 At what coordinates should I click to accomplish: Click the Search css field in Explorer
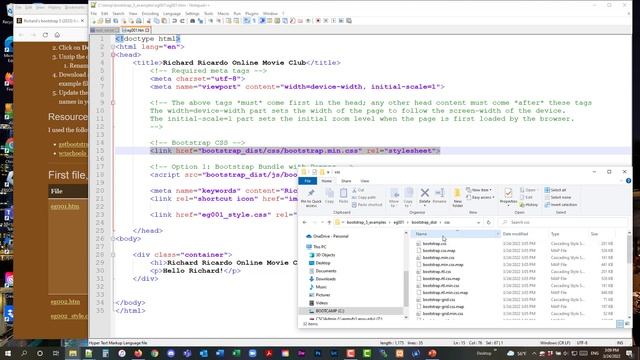coord(563,222)
